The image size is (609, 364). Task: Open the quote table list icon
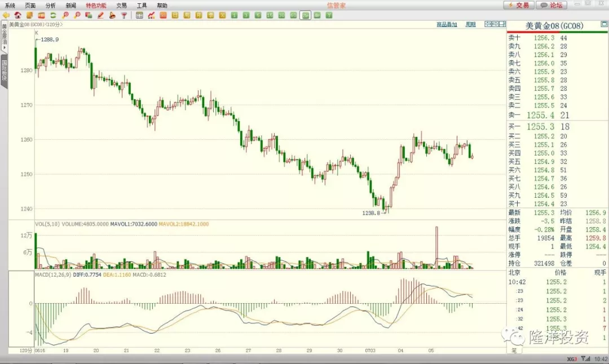click(x=139, y=15)
